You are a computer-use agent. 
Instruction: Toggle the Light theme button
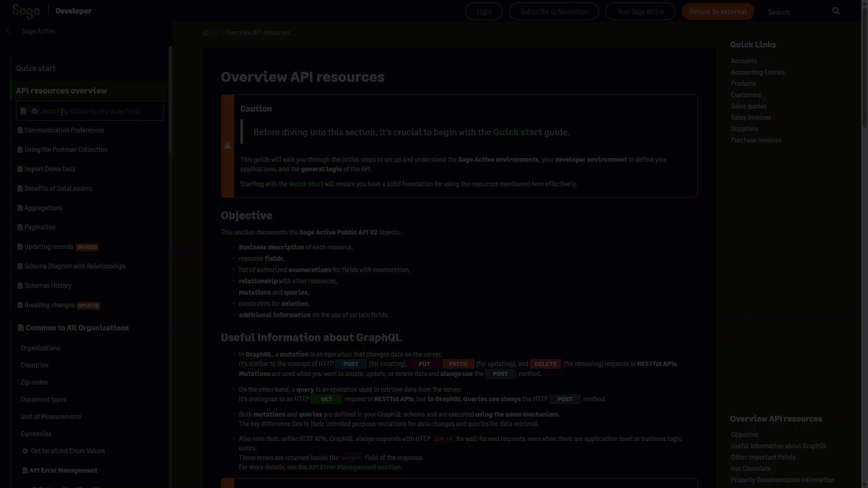pyautogui.click(x=484, y=12)
